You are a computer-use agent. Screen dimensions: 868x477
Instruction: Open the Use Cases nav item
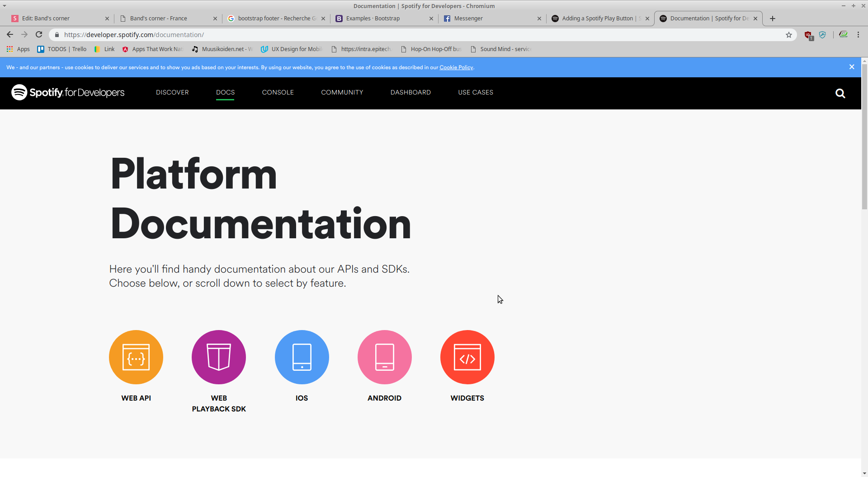pyautogui.click(x=476, y=92)
